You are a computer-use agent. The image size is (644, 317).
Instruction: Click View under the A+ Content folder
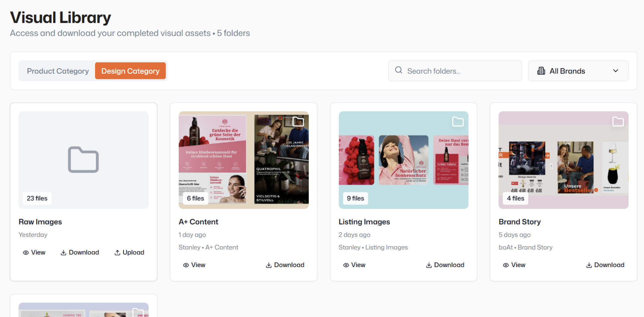[x=194, y=265]
